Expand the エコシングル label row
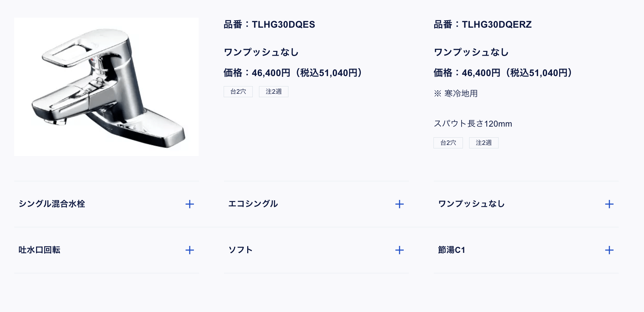 (x=316, y=204)
